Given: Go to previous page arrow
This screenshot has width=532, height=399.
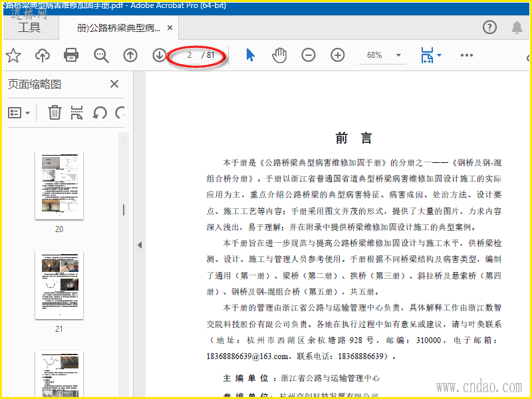Looking at the screenshot, I should pos(130,55).
